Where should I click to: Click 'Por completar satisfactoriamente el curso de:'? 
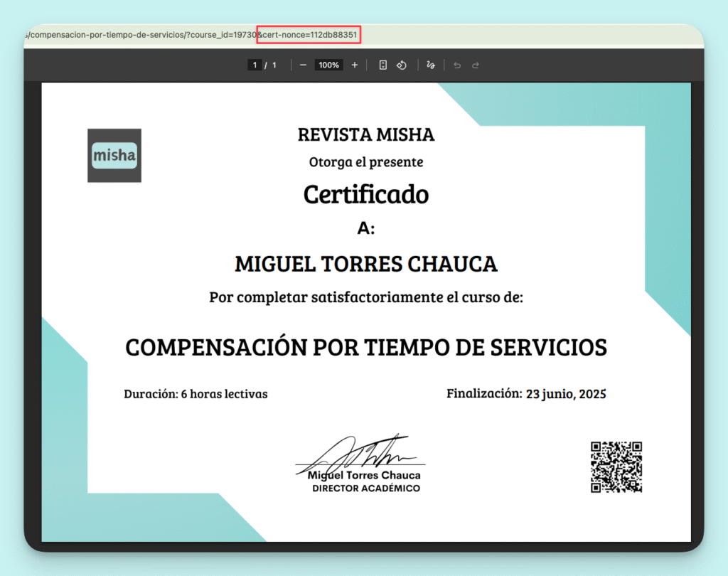(366, 297)
